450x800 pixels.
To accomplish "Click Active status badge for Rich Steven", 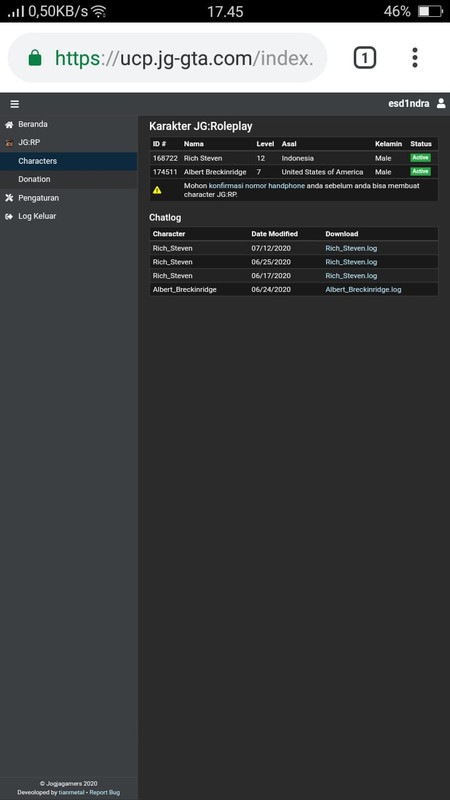I will point(420,158).
